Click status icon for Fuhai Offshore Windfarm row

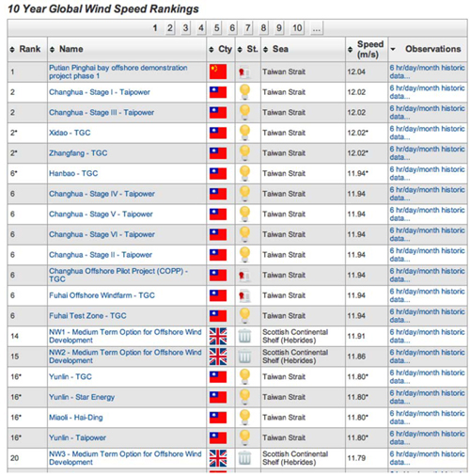pos(244,295)
